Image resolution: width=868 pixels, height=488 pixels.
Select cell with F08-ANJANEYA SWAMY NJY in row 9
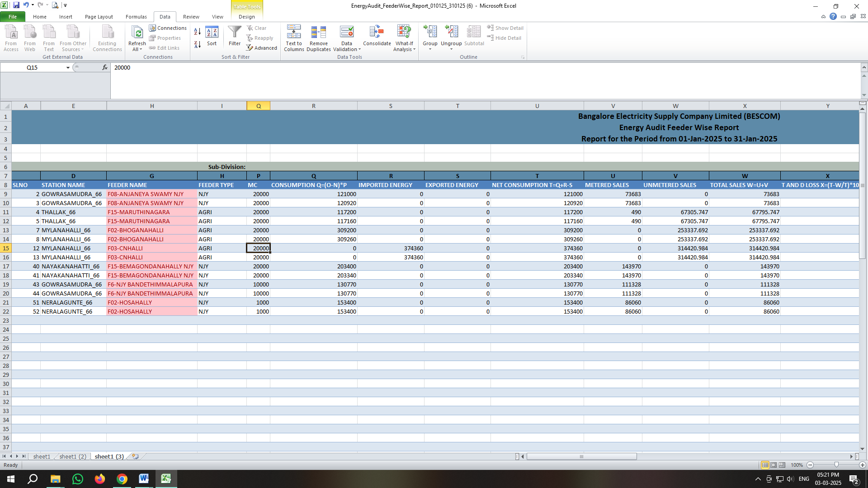point(152,194)
